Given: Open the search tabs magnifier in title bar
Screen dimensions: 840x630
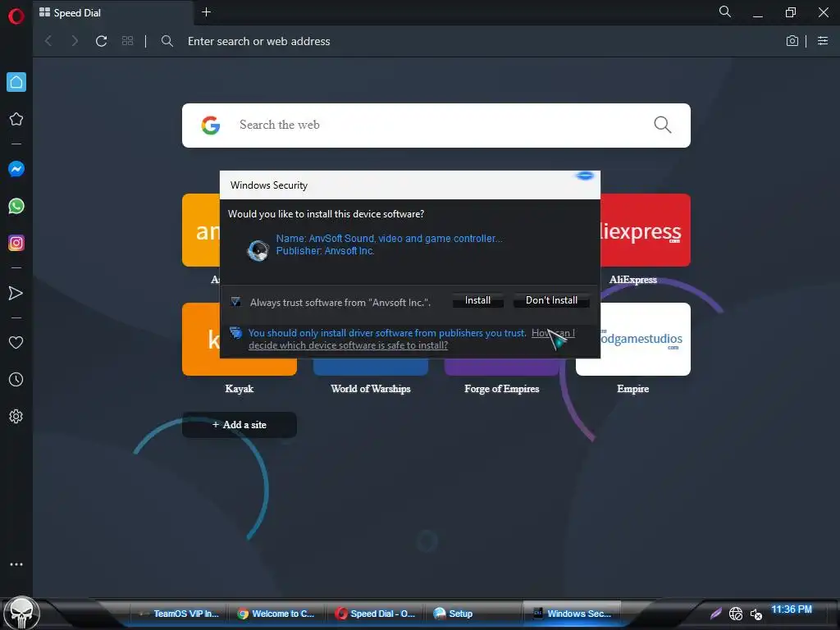Looking at the screenshot, I should pyautogui.click(x=725, y=11).
